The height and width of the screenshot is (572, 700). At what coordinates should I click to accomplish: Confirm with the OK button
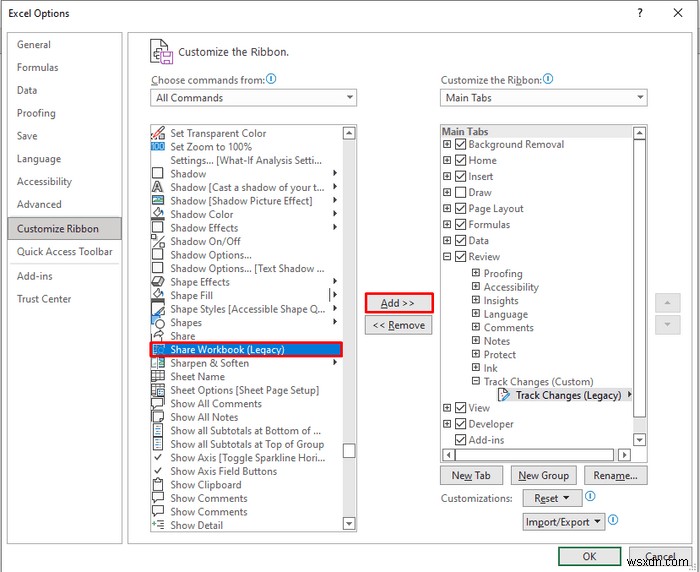pyautogui.click(x=589, y=556)
